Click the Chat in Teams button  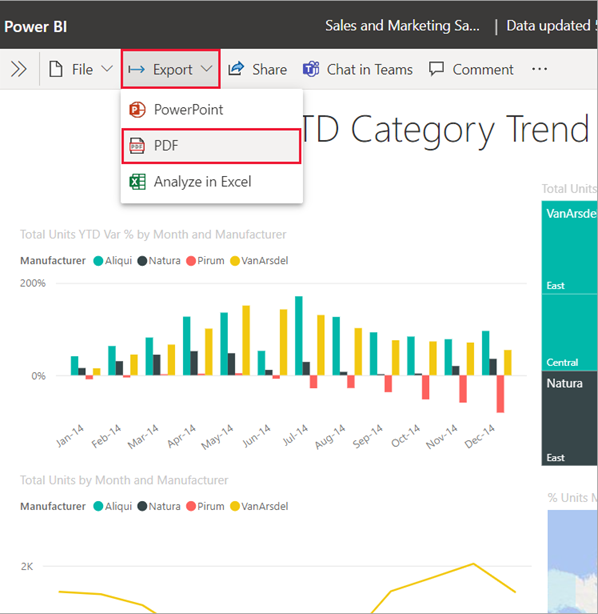[x=358, y=69]
